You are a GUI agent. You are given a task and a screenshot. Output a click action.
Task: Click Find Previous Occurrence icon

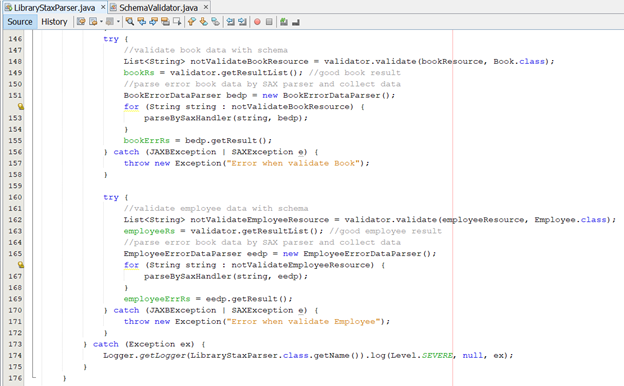pos(141,22)
